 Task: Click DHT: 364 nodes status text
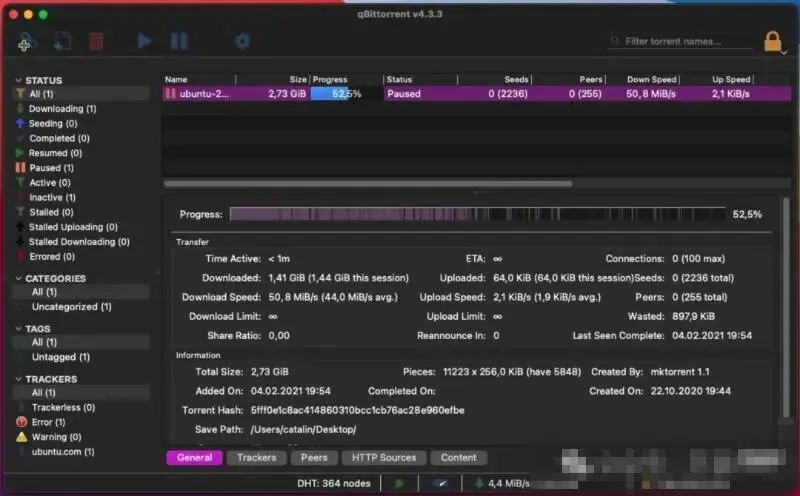(334, 483)
